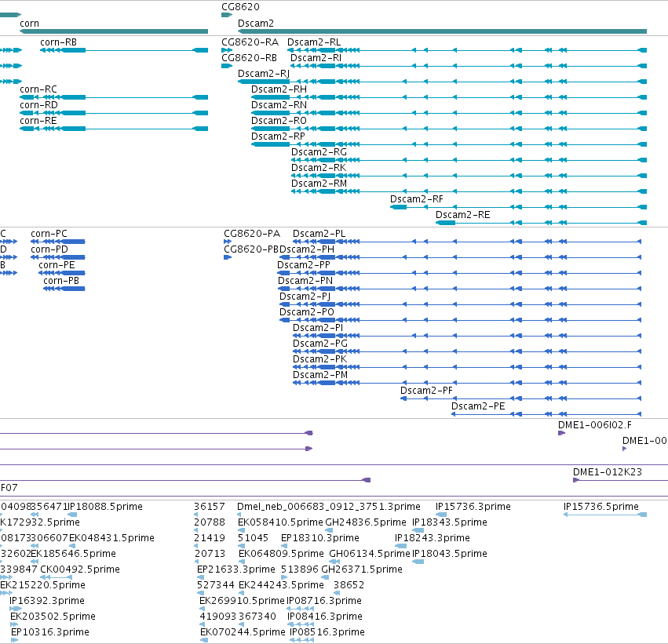Click the F07 feature label
Screen dimensions: 668x644
9,488
